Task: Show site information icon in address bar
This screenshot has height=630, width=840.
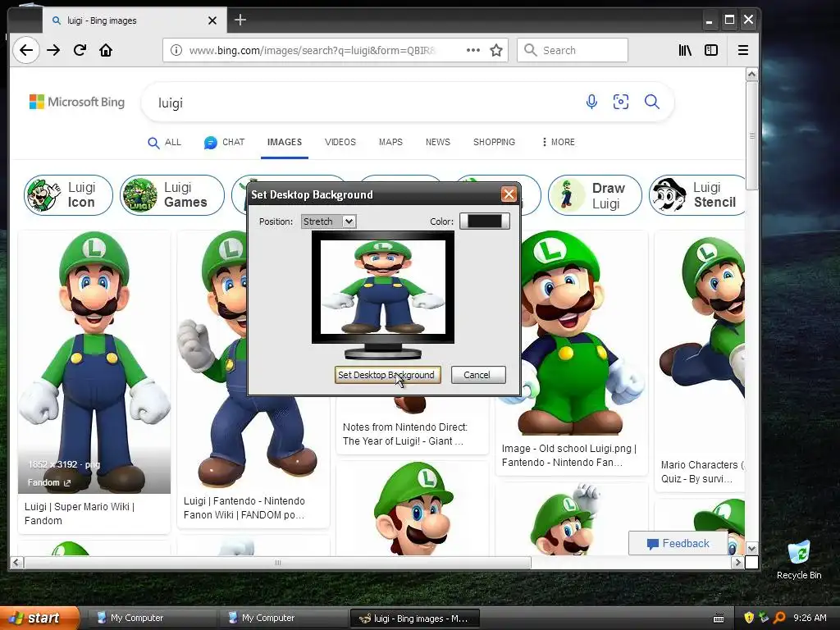Action: (176, 50)
